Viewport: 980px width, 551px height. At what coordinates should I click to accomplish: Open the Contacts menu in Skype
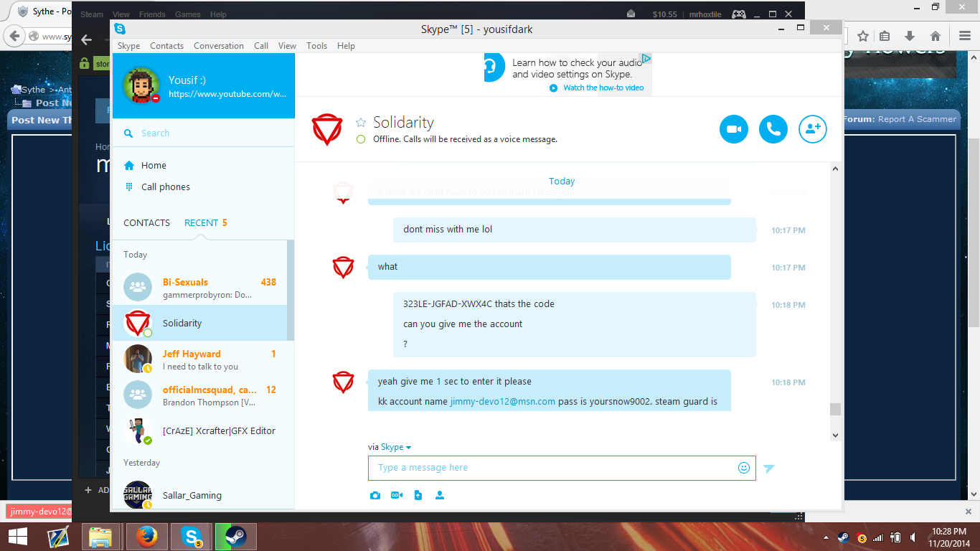tap(166, 46)
